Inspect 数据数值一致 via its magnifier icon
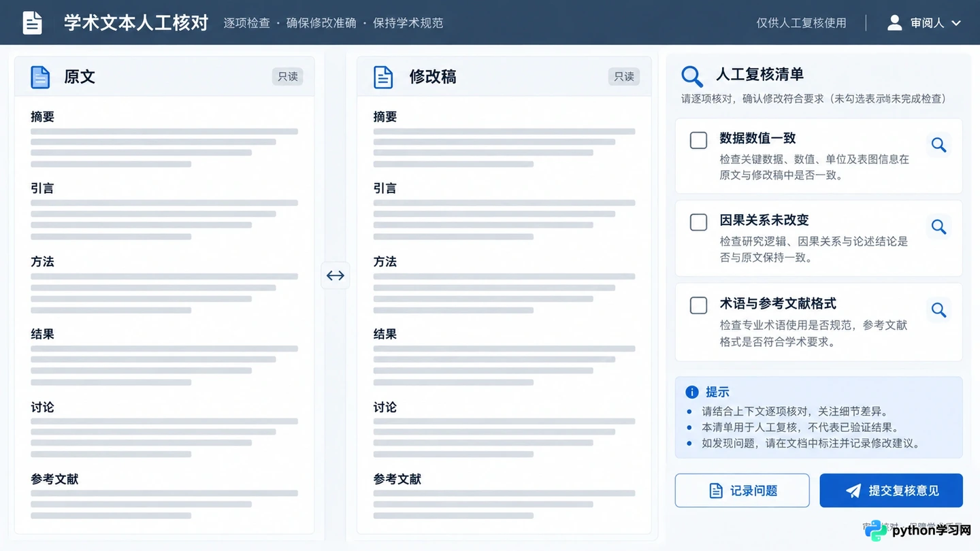980x551 pixels. coord(939,144)
